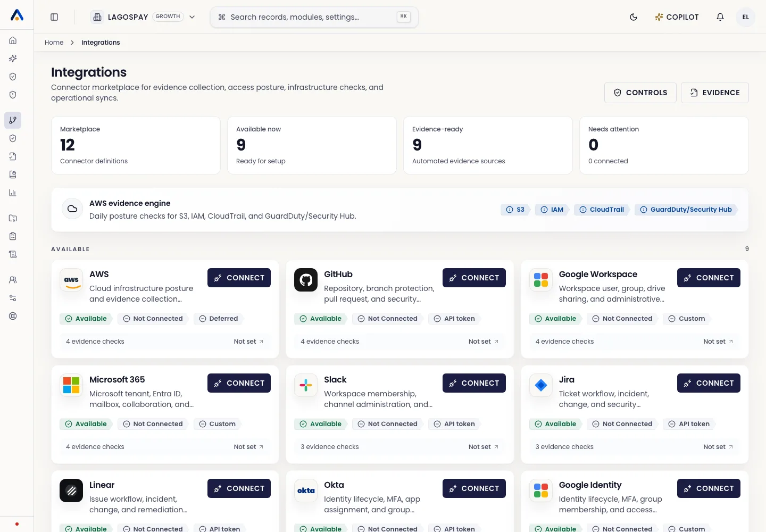Connect the Google Identity integration
Screen dimensions: 766x532
coord(709,488)
